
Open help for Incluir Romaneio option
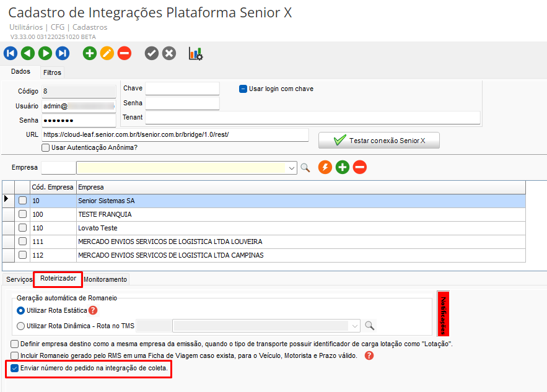[x=369, y=355]
